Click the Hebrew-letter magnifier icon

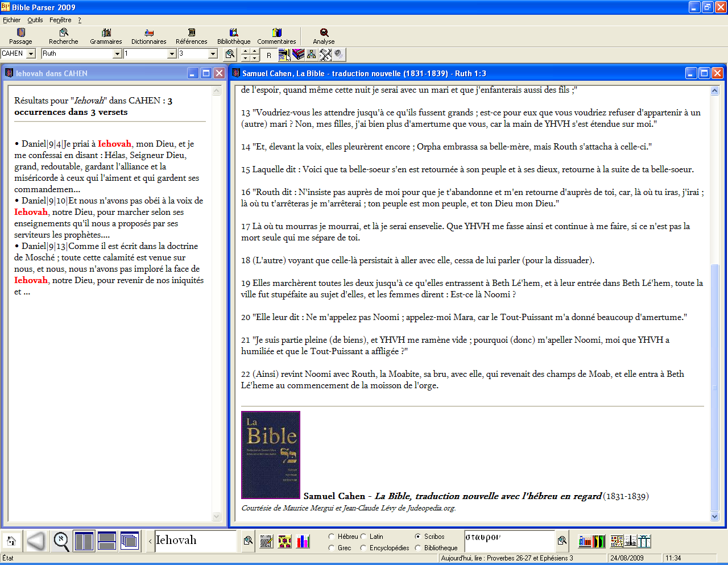[x=61, y=541]
